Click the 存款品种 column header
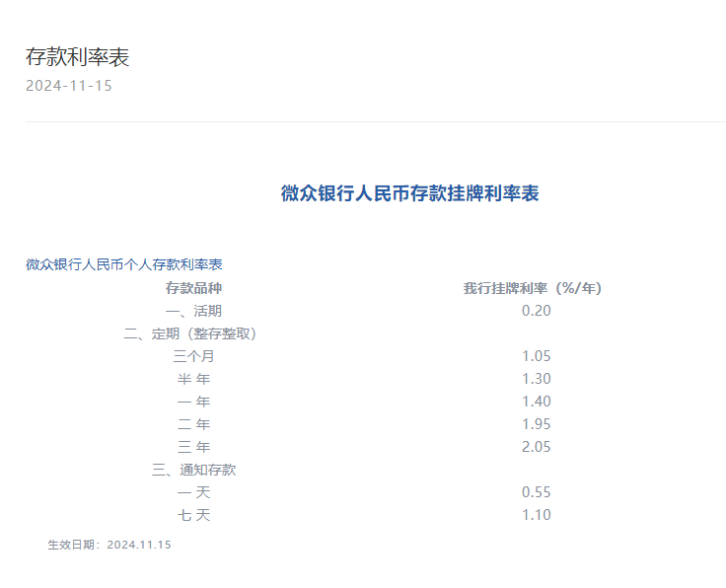The height and width of the screenshot is (588, 726). pyautogui.click(x=193, y=288)
